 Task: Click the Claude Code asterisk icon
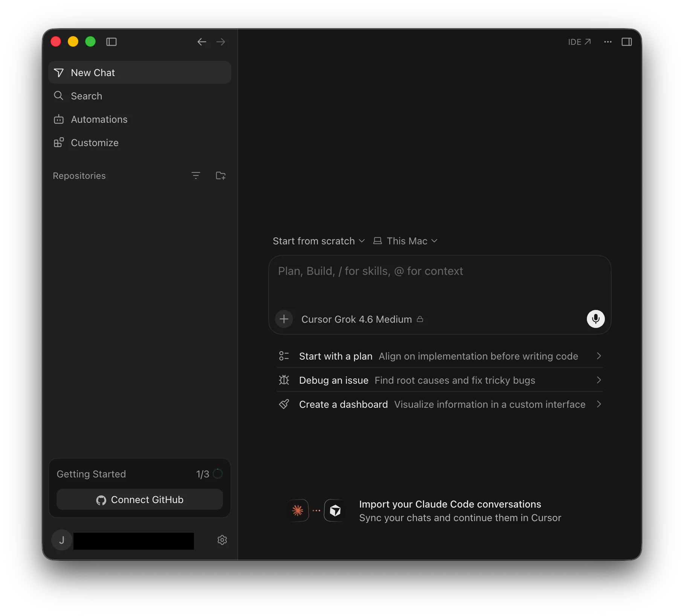(x=298, y=511)
